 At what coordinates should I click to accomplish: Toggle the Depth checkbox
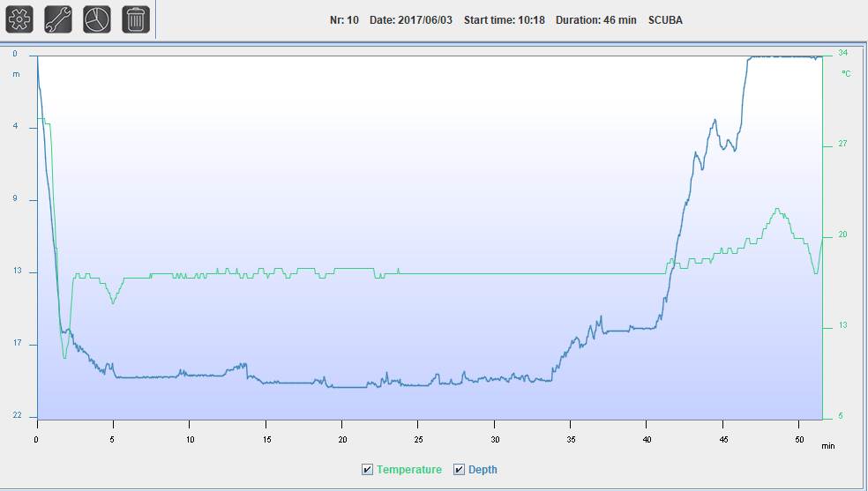pos(459,470)
